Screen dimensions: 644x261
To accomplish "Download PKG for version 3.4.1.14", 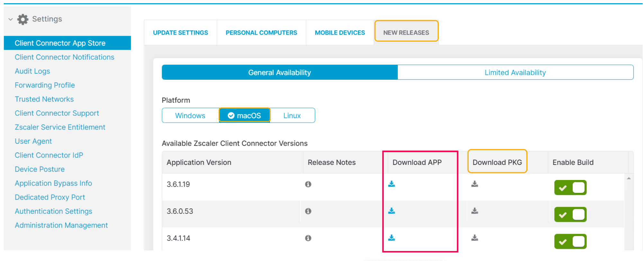I will point(475,238).
